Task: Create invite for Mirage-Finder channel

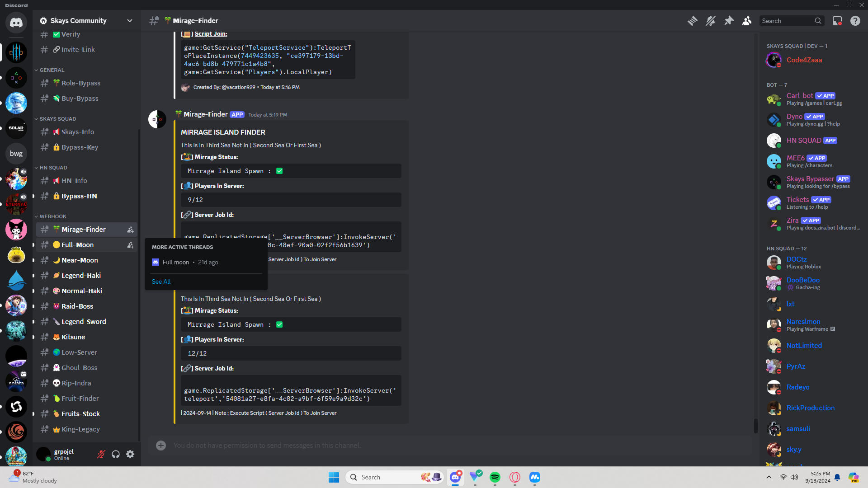Action: coord(130,230)
